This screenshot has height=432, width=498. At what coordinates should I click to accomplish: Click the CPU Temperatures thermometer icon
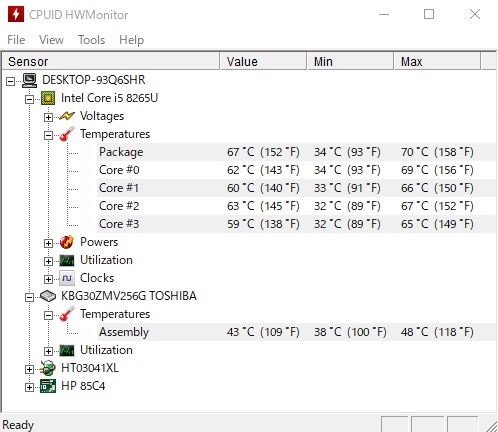pos(67,134)
